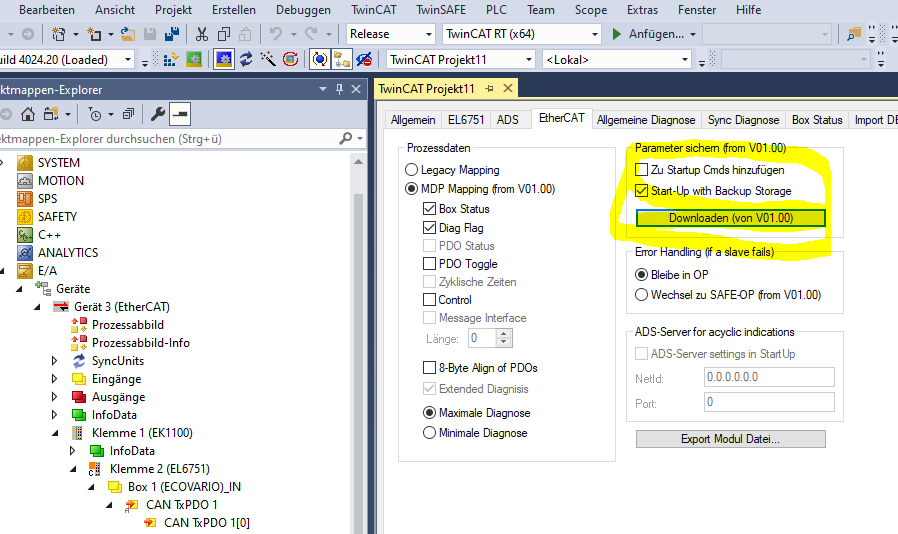Click the Restart TwinCAT Run Mode icon
Viewport: 898px width, 534px height.
[x=194, y=60]
